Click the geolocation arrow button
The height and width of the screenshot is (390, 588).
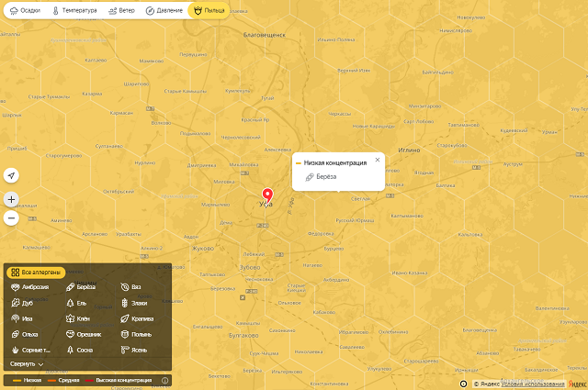pyautogui.click(x=10, y=175)
